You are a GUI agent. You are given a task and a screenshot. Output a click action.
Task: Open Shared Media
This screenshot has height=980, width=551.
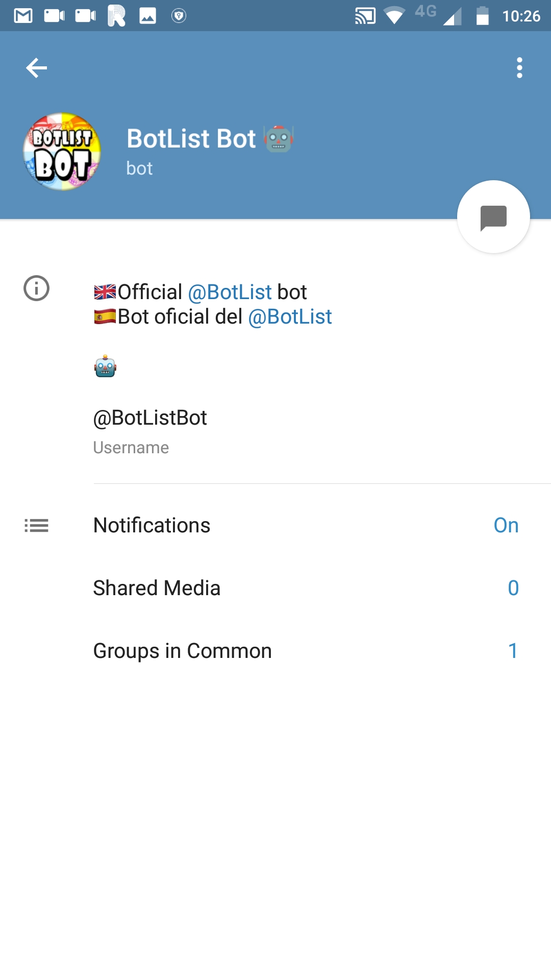(x=157, y=588)
